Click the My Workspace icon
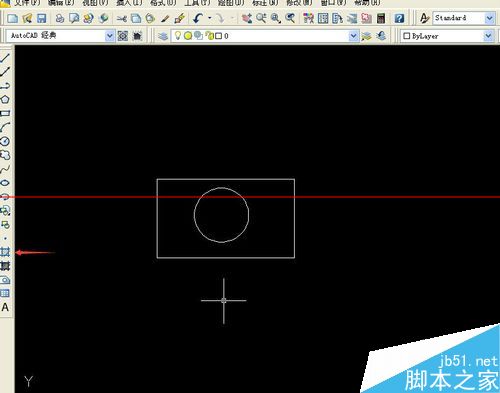Viewport: 500px width, 393px height. coord(137,35)
